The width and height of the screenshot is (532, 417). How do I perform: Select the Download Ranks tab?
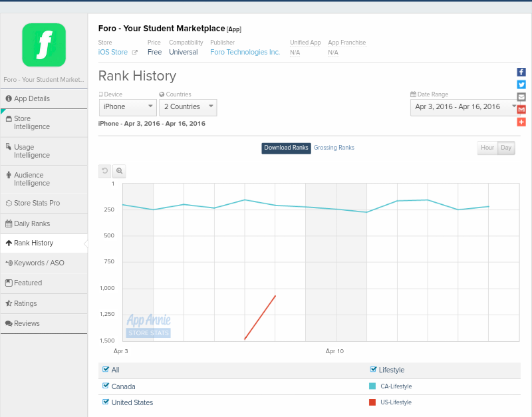coord(286,148)
